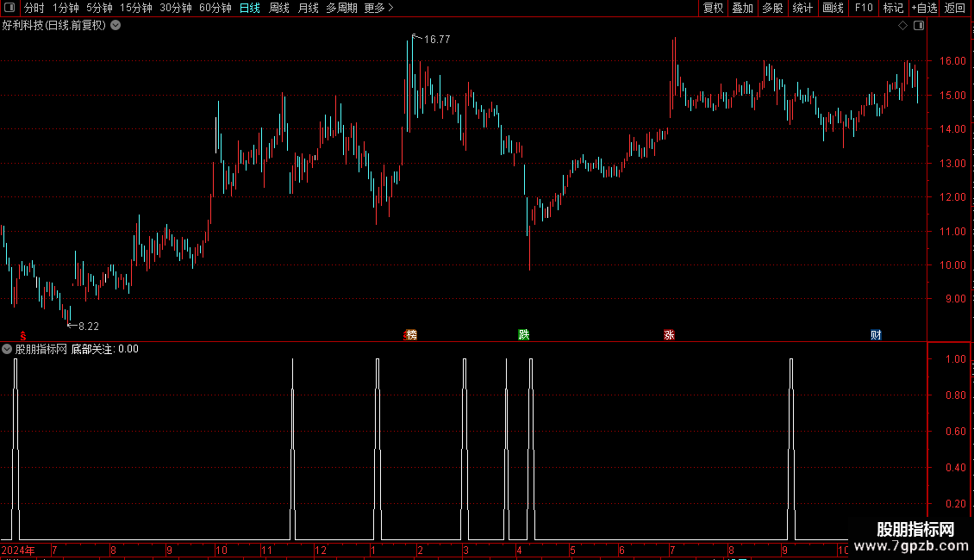Viewport: 974px width, 560px height.
Task: Click the 统计 statistics button
Action: [x=802, y=8]
